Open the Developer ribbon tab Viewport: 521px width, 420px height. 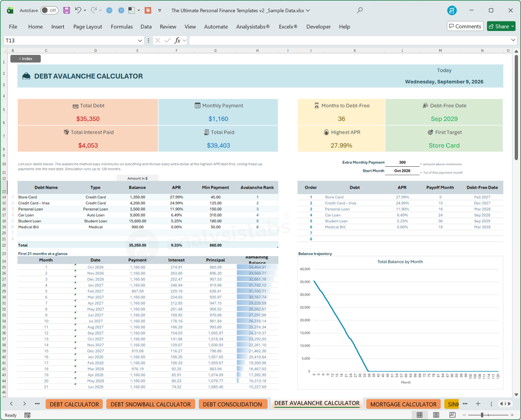[x=319, y=26]
